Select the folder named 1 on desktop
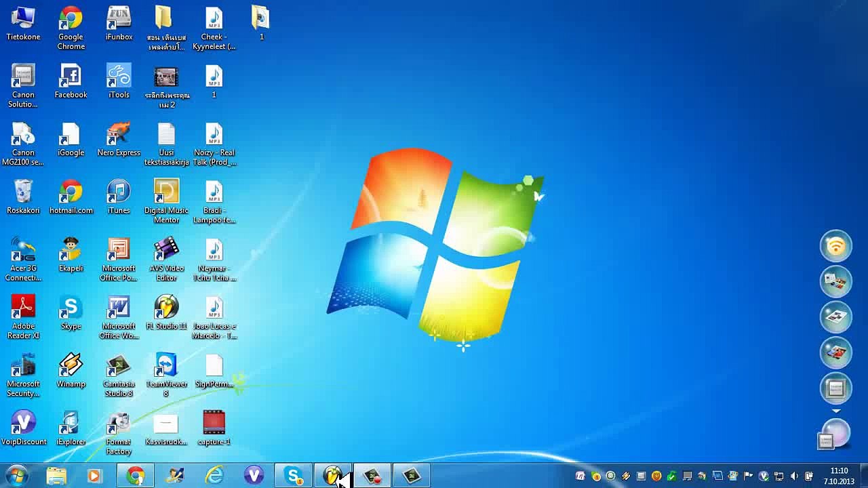Screen dimensions: 868x488 (261, 24)
